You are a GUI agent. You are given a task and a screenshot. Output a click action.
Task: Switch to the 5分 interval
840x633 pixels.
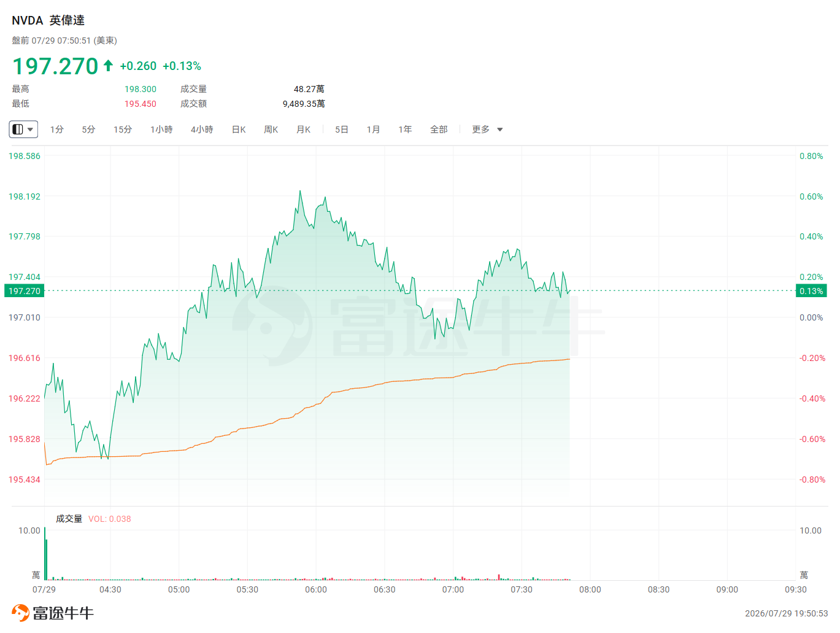coord(89,130)
